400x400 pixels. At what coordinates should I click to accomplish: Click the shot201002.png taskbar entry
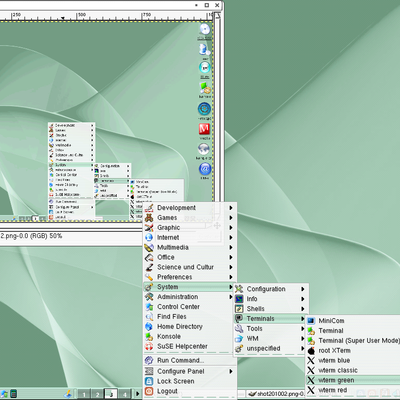[x=276, y=394]
